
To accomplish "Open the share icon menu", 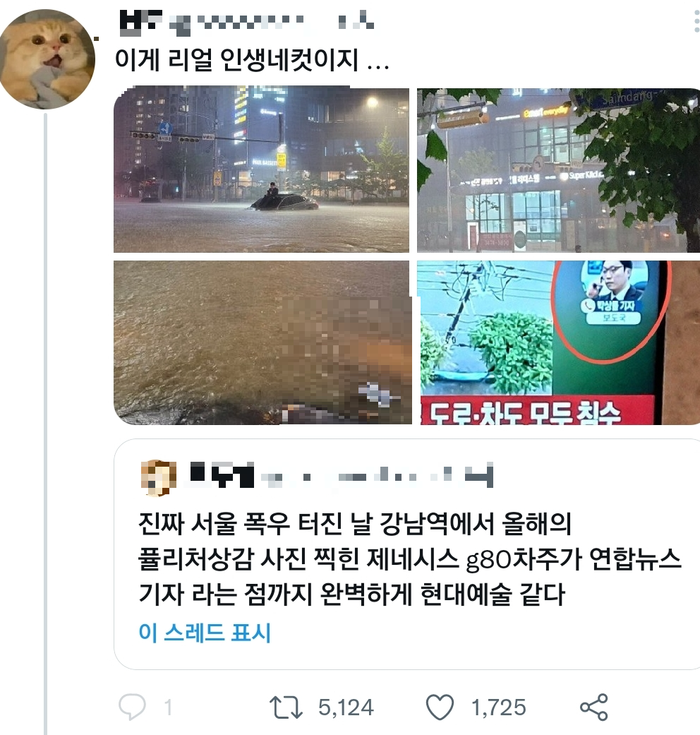I will (x=593, y=707).
